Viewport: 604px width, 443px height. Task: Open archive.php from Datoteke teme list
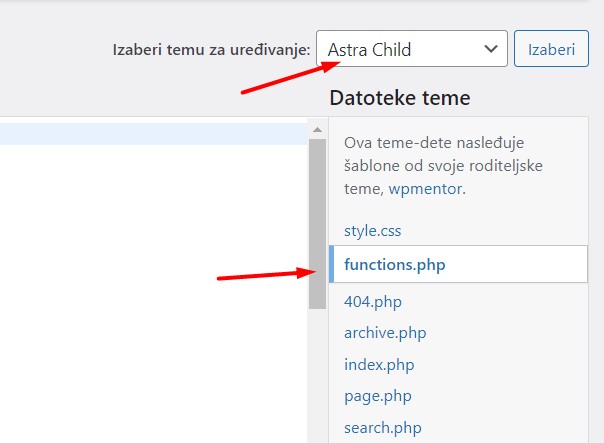385,333
